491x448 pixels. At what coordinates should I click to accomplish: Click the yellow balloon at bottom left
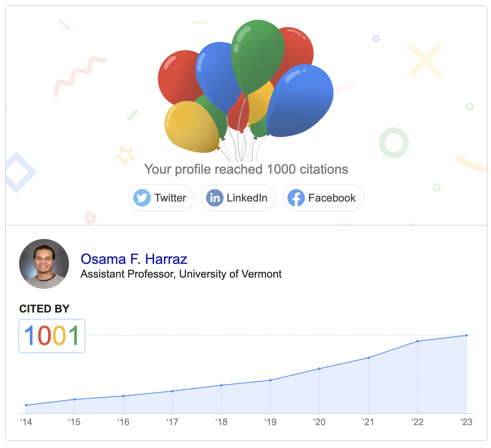point(191,127)
